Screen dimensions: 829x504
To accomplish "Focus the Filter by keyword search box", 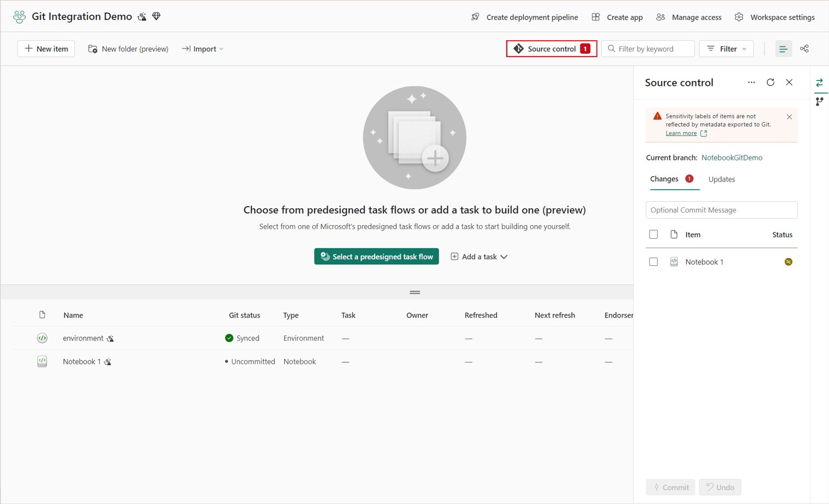I will pos(648,49).
